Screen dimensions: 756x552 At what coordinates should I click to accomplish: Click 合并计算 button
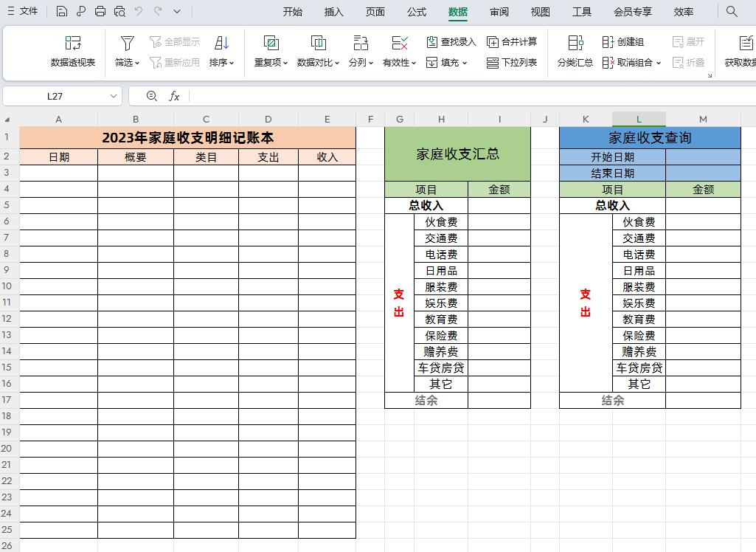pyautogui.click(x=512, y=42)
